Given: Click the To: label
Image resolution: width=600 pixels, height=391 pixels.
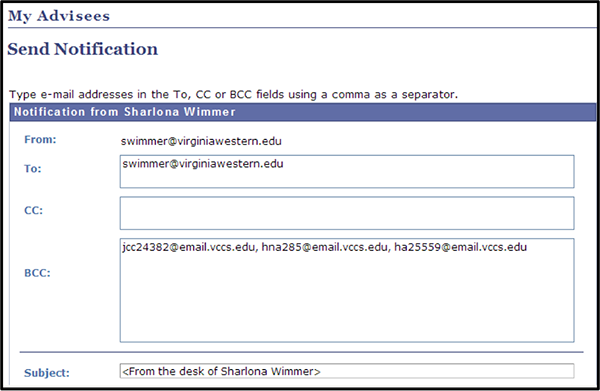Looking at the screenshot, I should [33, 169].
